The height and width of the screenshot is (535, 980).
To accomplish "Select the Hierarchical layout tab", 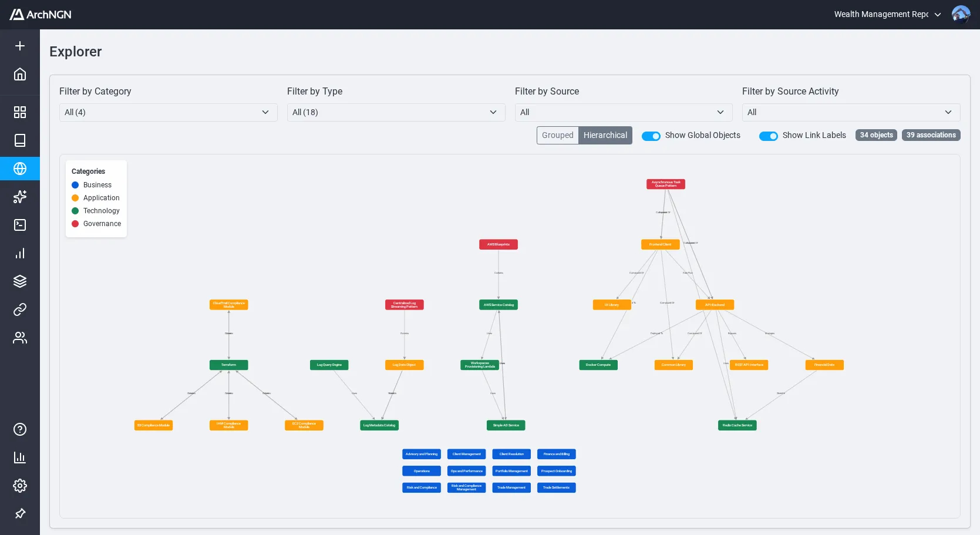I will [605, 135].
